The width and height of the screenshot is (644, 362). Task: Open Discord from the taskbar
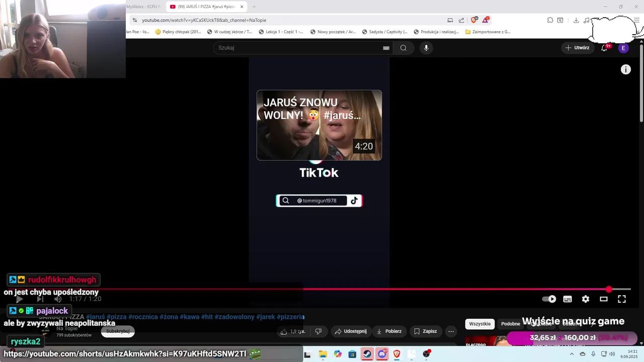click(382, 354)
